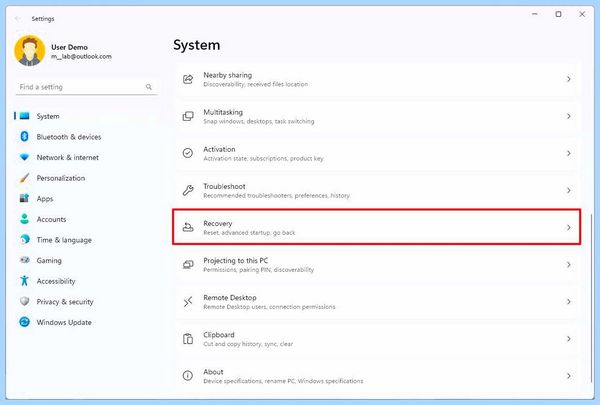Click the Activation checkmark icon
600x405 pixels.
[188, 153]
